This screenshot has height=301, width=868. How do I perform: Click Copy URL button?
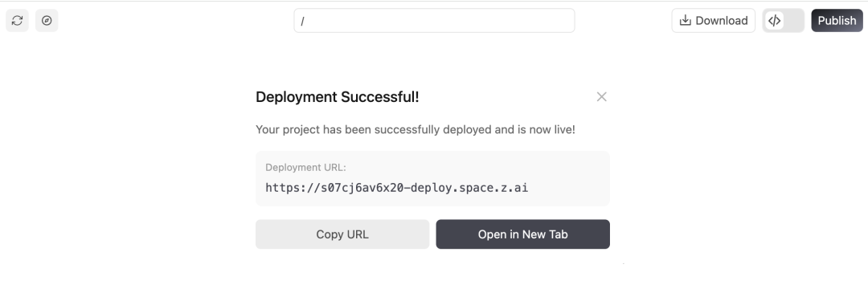(x=342, y=234)
